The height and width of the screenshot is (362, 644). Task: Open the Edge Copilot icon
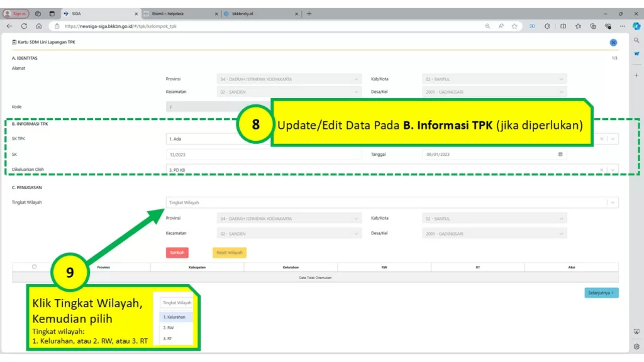coord(636,26)
